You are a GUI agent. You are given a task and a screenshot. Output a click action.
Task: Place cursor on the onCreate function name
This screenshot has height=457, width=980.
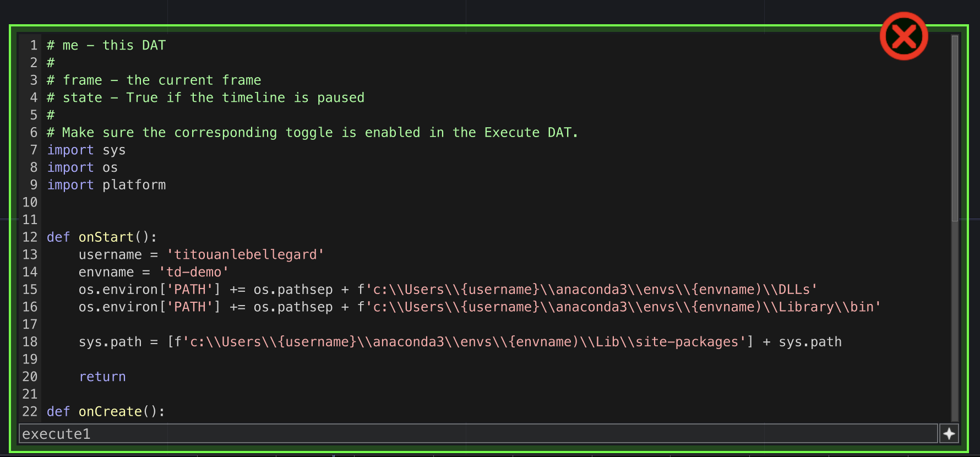point(110,412)
